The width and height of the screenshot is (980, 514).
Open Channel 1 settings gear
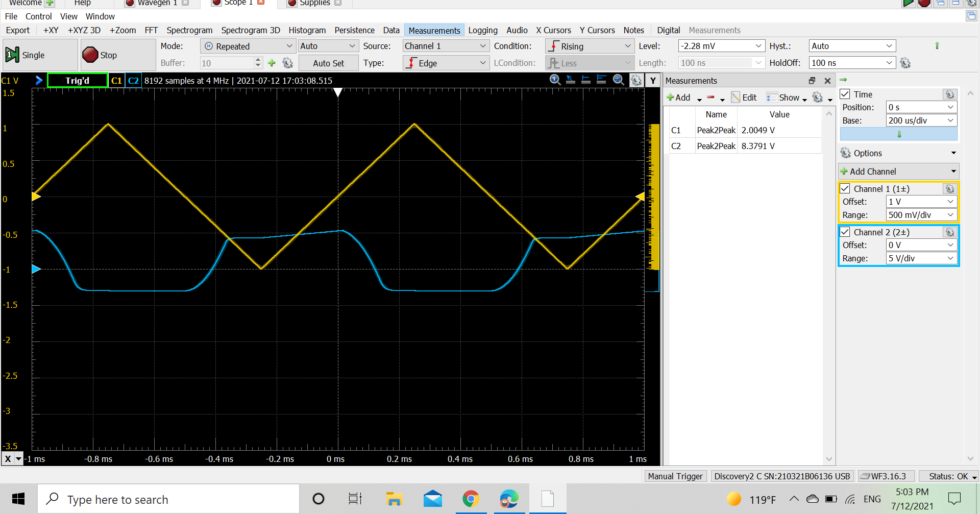[950, 189]
